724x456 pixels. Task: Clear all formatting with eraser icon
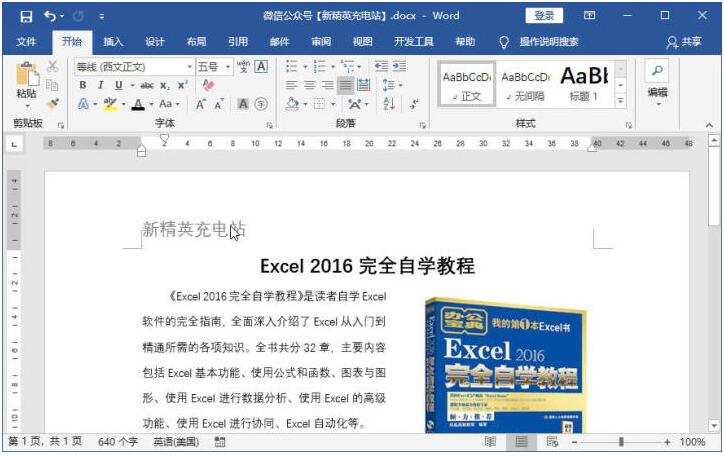pyautogui.click(x=208, y=85)
